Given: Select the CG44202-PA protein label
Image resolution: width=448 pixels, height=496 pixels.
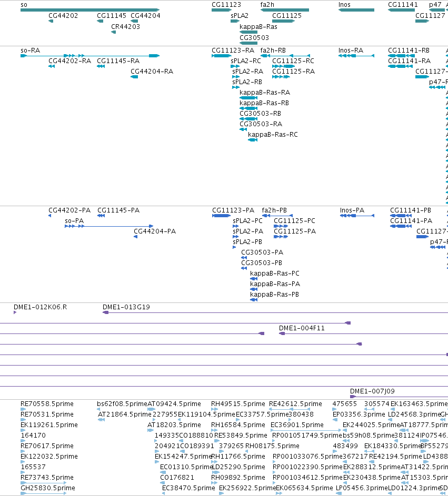Looking at the screenshot, I should pos(69,210).
